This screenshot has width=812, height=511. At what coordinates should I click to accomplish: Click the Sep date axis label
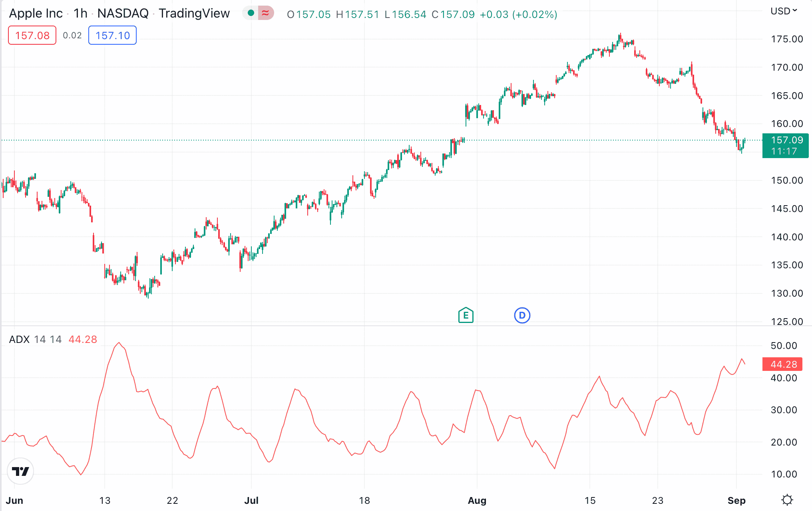tap(736, 501)
